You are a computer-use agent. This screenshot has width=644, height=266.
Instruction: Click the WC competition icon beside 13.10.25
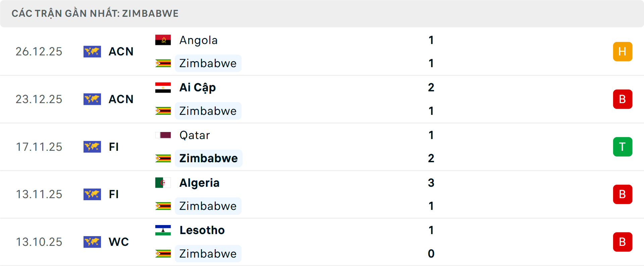point(92,242)
